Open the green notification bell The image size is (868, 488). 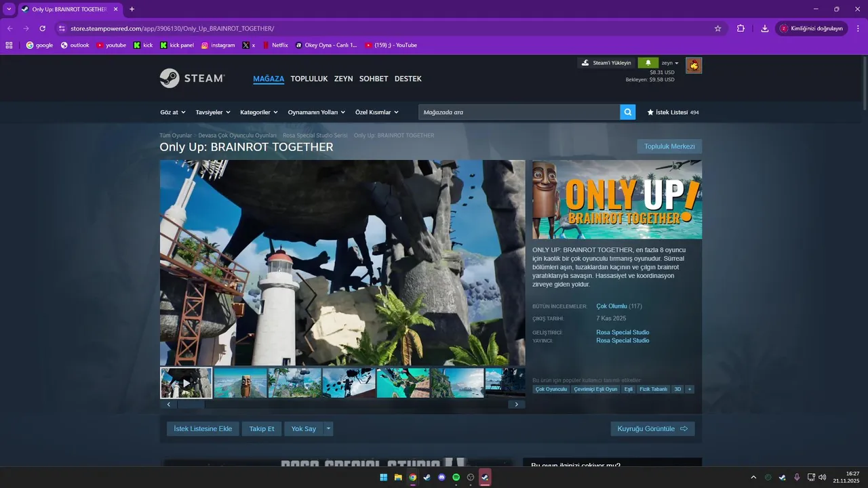648,62
